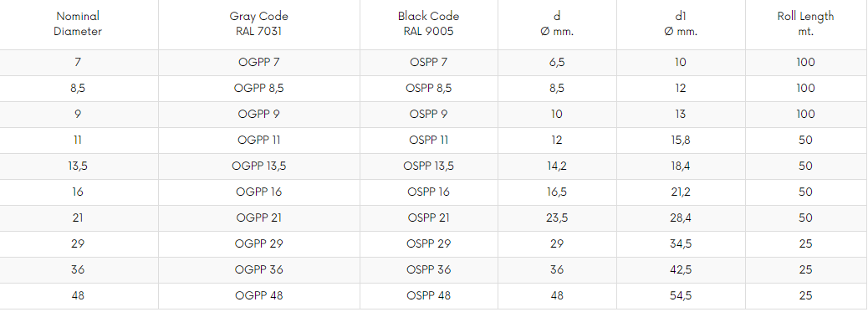Select the Gray Code RAL 7031 header

pyautogui.click(x=259, y=23)
